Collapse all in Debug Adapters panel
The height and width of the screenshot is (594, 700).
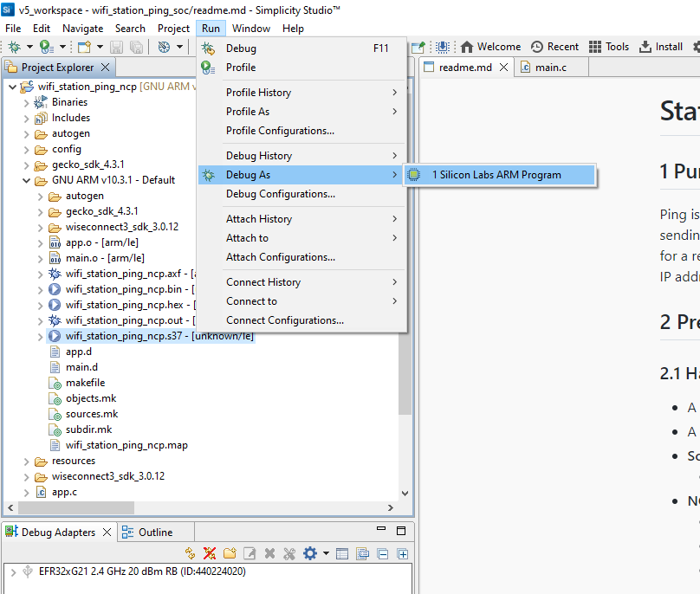(x=383, y=554)
